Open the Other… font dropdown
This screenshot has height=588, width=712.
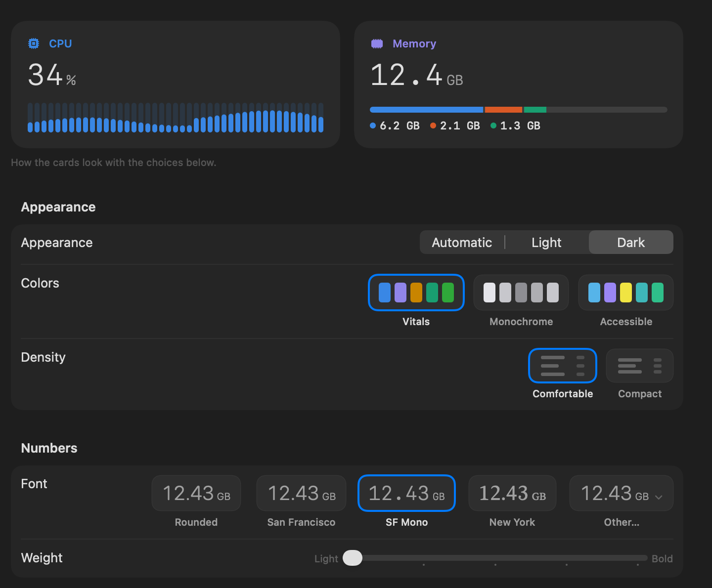click(622, 493)
